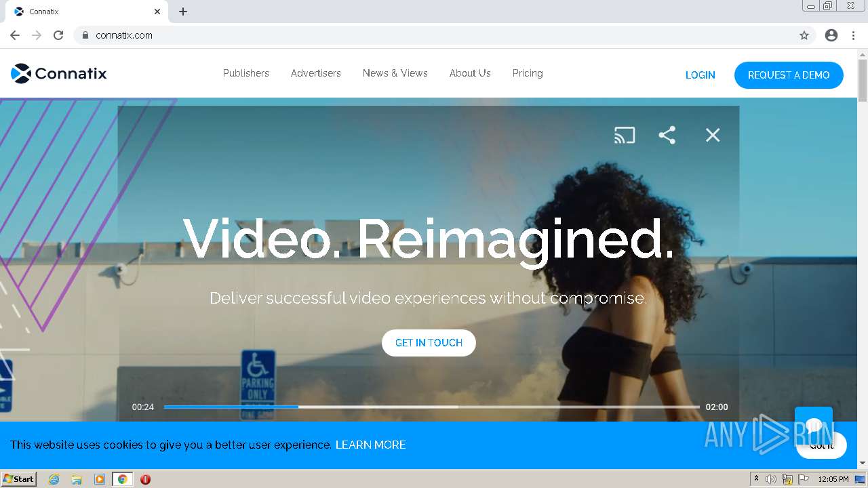Open the network tray icon
This screenshot has width=868, height=488.
coord(787,479)
